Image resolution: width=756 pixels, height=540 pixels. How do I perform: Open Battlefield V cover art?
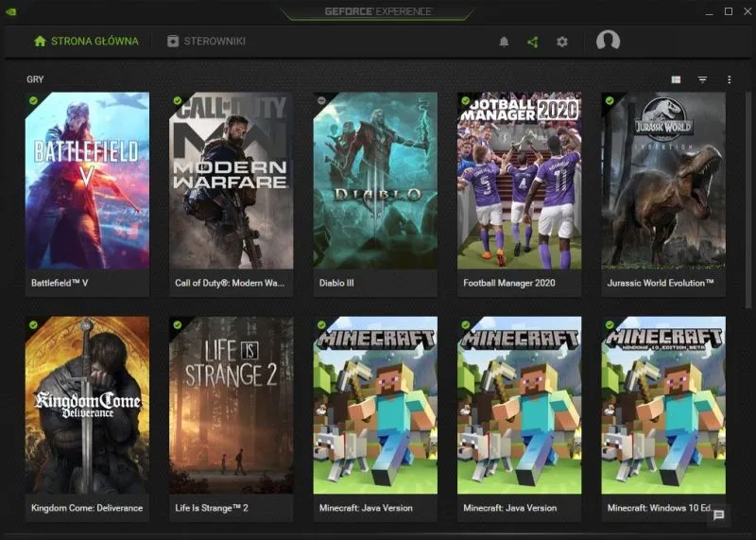coord(87,181)
